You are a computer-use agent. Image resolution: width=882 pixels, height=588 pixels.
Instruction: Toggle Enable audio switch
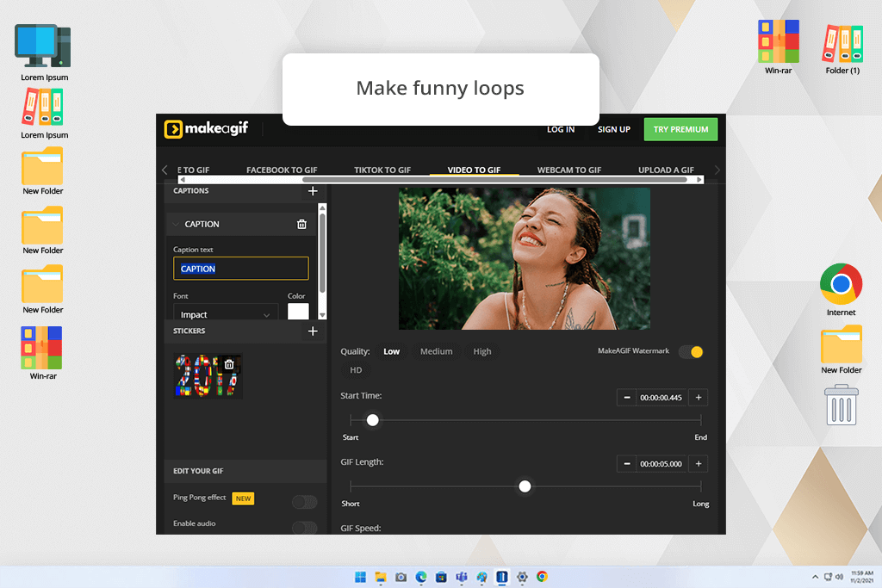304,527
